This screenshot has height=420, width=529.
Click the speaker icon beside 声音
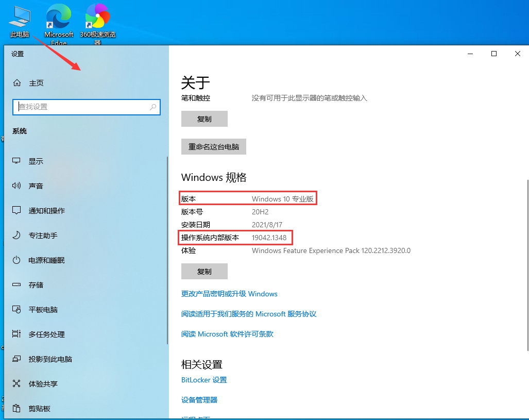click(16, 186)
